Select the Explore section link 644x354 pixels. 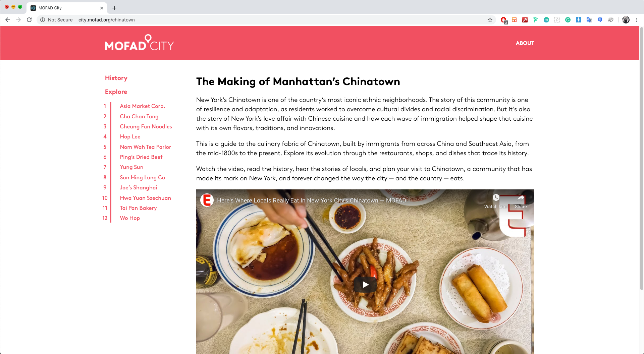coord(116,92)
